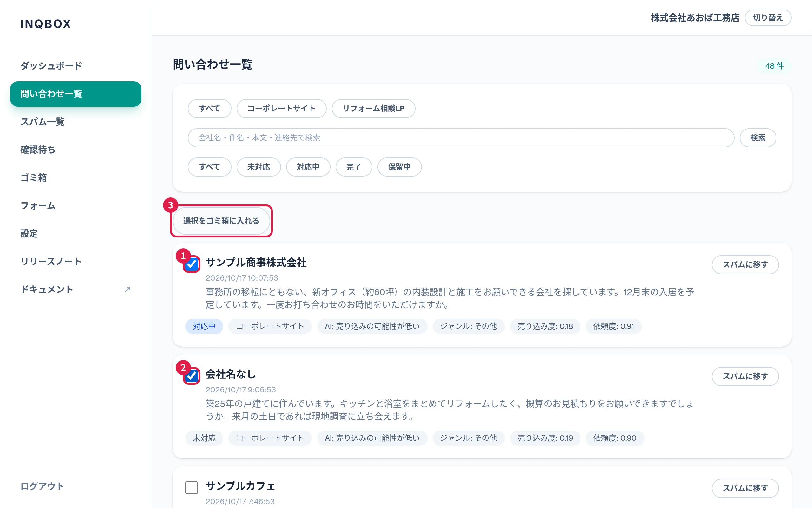The height and width of the screenshot is (508, 812).
Task: Filter by 完了 status
Action: click(354, 167)
